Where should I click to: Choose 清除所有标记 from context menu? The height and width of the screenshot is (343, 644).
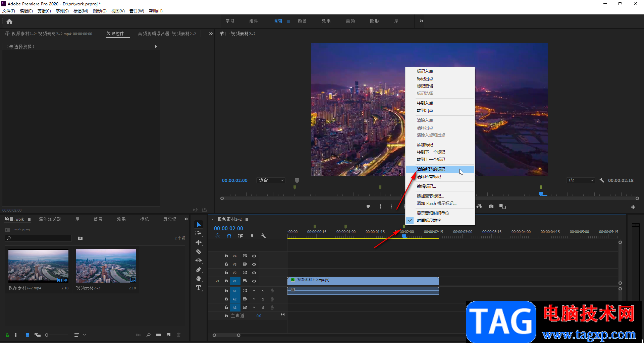pyautogui.click(x=440, y=176)
